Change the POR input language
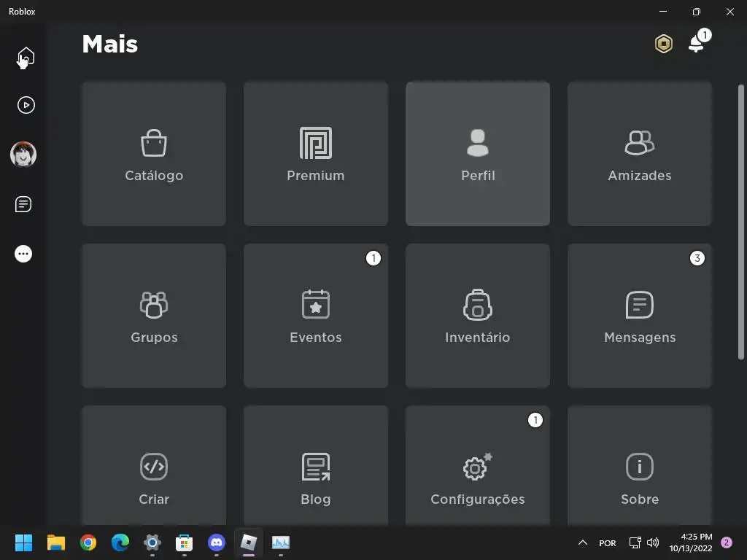This screenshot has height=560, width=747. tap(608, 543)
